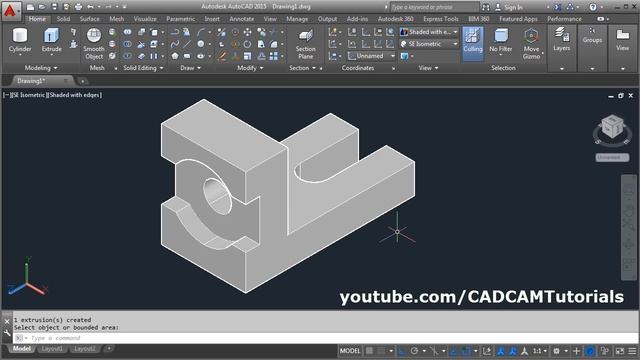Toggle grid display in status bar
The height and width of the screenshot is (360, 640).
pos(369,351)
